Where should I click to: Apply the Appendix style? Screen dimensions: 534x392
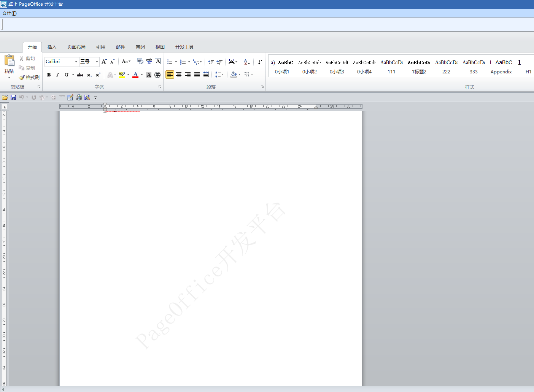tap(501, 67)
